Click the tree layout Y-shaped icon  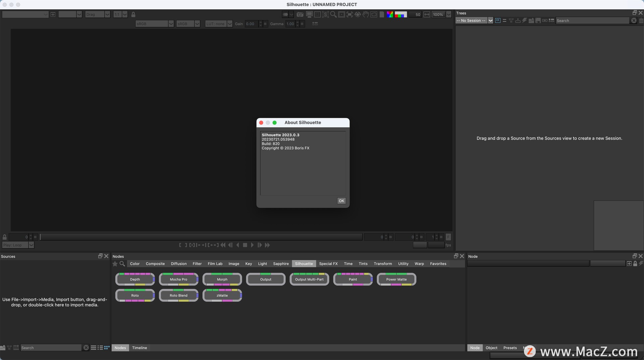pos(511,20)
